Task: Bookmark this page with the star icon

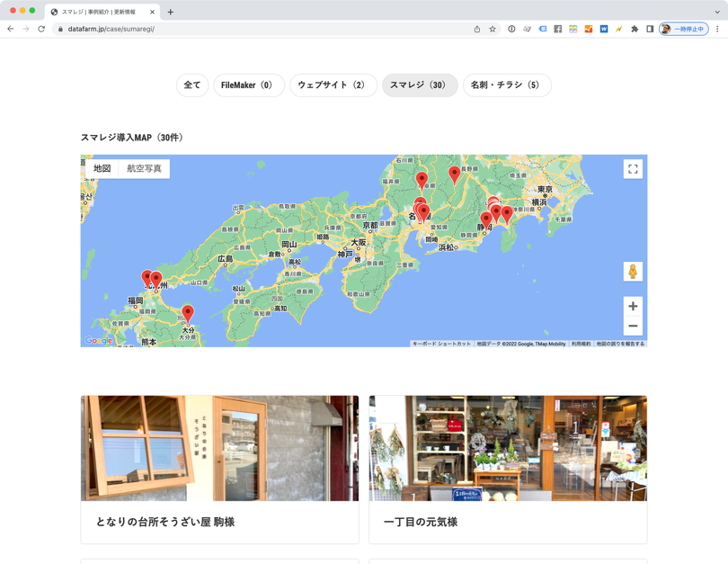Action: tap(493, 29)
